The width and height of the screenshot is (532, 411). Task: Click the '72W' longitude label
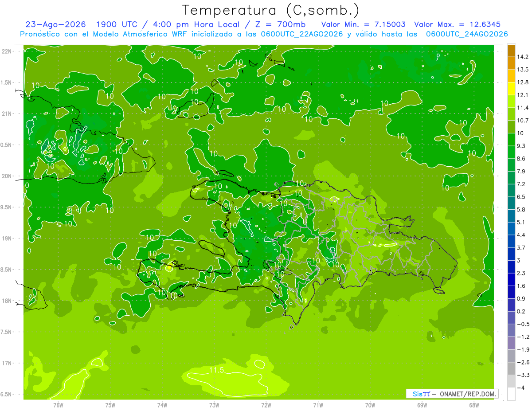coord(266,405)
